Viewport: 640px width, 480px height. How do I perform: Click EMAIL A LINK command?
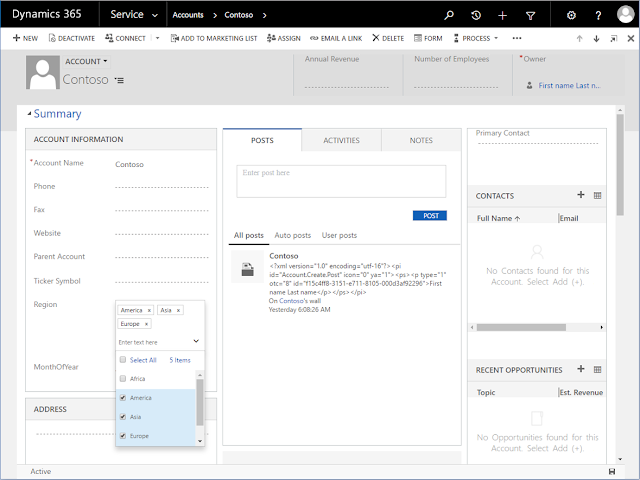(x=336, y=38)
